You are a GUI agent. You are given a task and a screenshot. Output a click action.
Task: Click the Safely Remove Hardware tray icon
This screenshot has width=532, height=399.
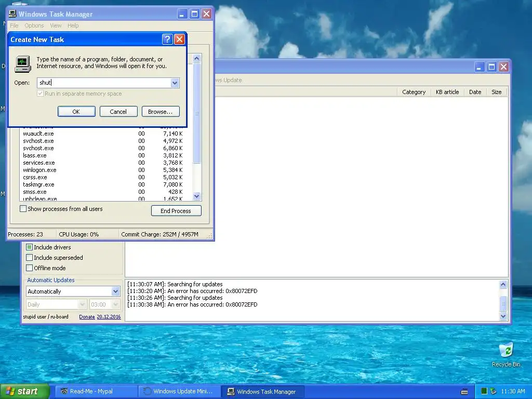coord(494,391)
